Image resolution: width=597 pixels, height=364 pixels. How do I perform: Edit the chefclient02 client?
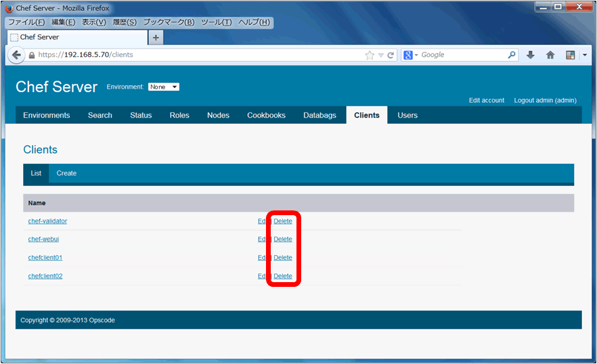pyautogui.click(x=262, y=276)
